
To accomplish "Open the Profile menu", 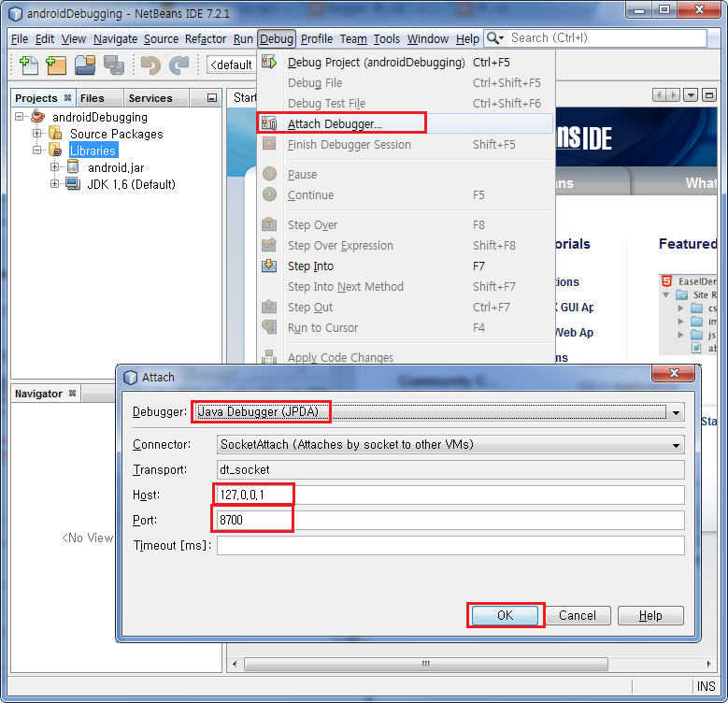I will coord(317,39).
